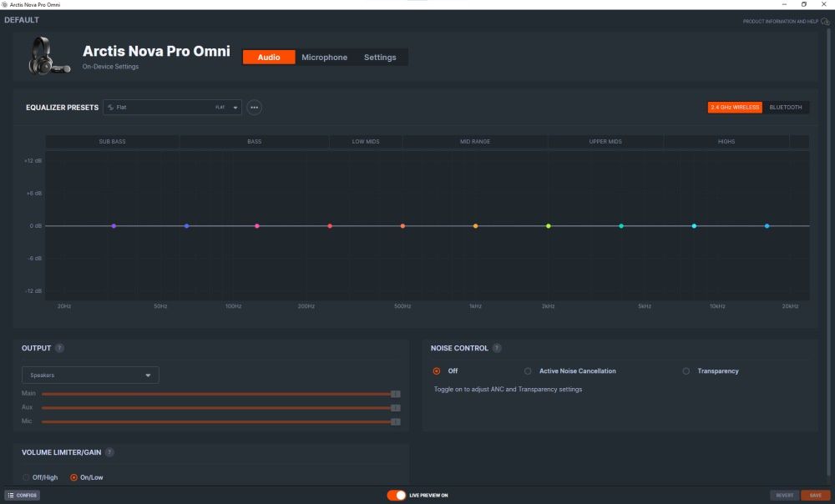Select On/Low volume limiter option
The image size is (835, 504).
(x=73, y=477)
